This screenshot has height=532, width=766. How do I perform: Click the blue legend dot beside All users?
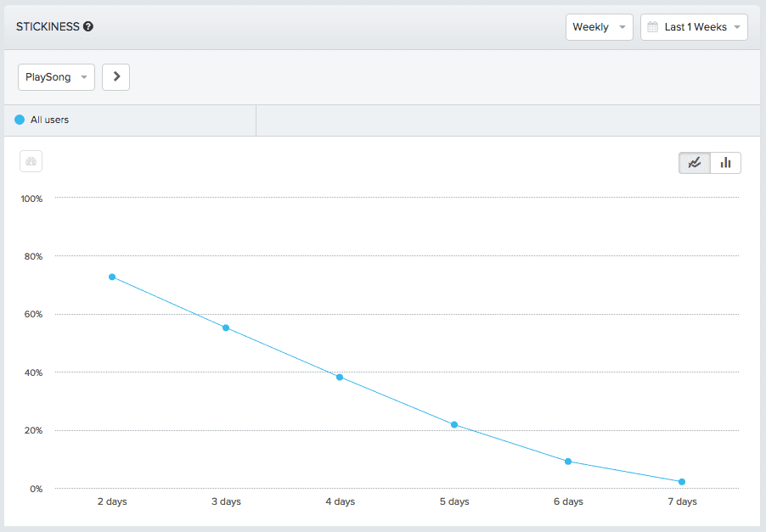pyautogui.click(x=17, y=120)
